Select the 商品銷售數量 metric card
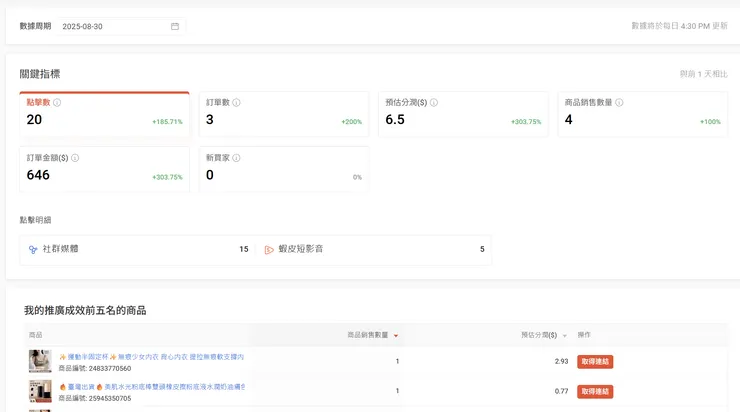This screenshot has height=412, width=740. pos(642,114)
